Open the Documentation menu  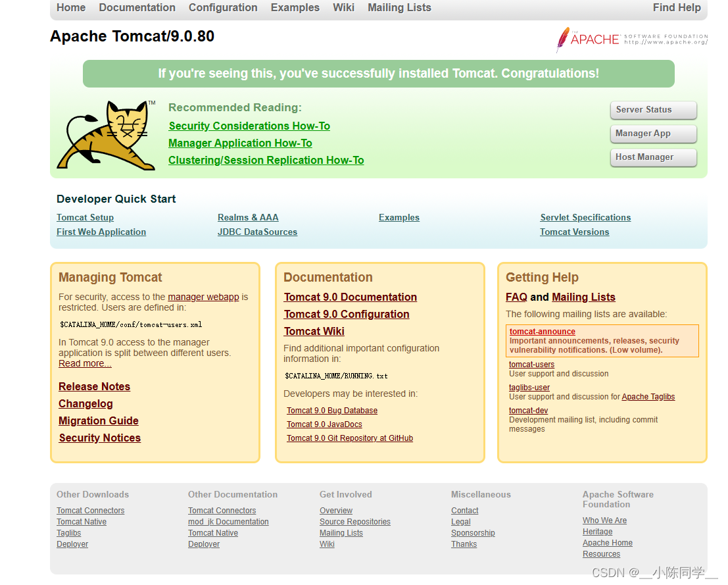click(137, 8)
